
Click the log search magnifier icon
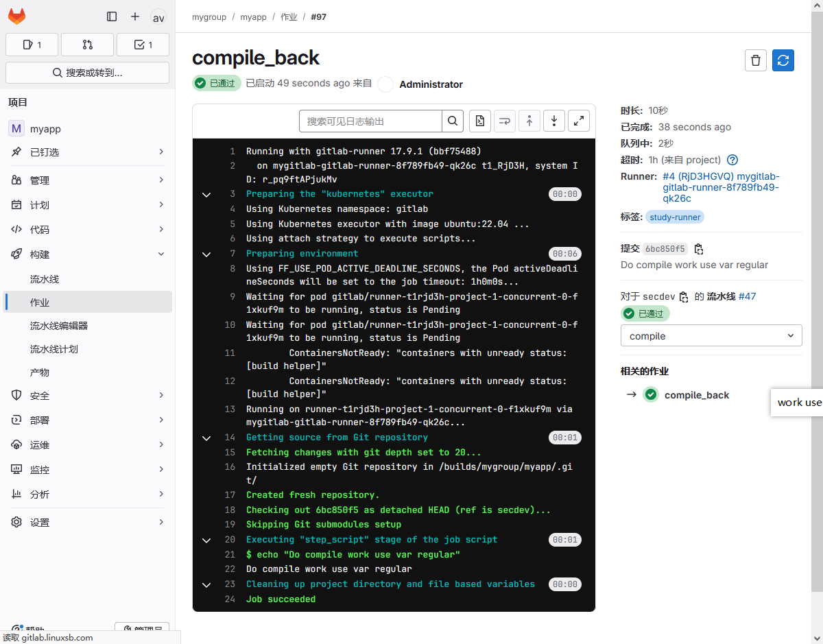(453, 121)
